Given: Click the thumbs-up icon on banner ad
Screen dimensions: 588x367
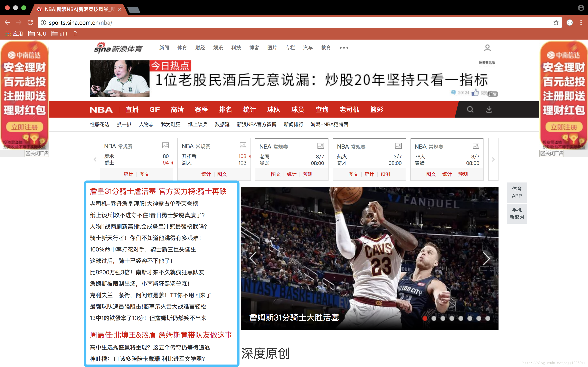Looking at the screenshot, I should click(x=475, y=92).
